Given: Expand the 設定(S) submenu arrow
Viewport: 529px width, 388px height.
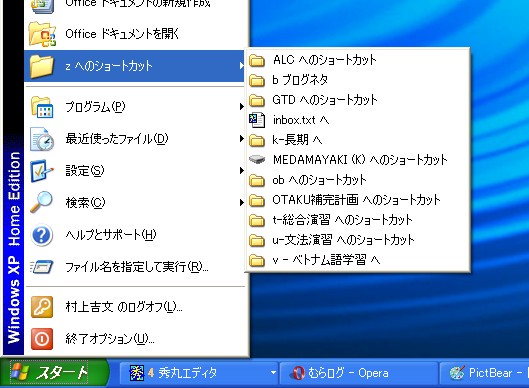Looking at the screenshot, I should (241, 171).
